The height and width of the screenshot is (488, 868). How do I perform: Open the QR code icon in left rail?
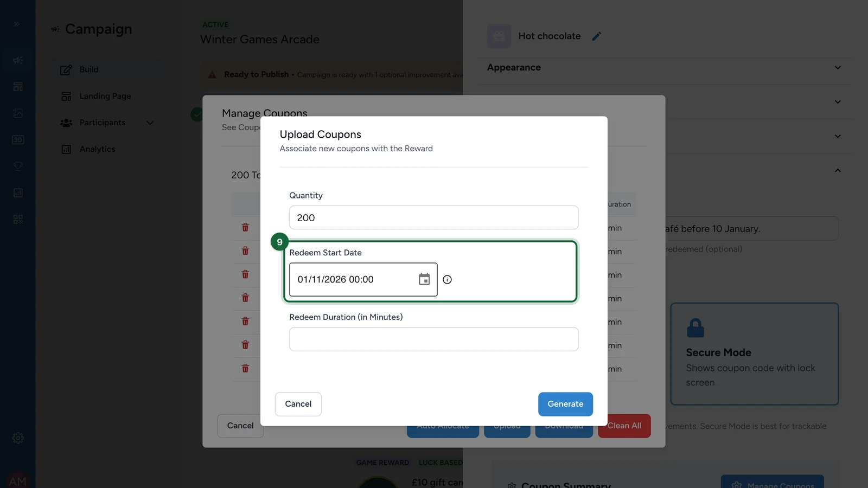pos(18,220)
